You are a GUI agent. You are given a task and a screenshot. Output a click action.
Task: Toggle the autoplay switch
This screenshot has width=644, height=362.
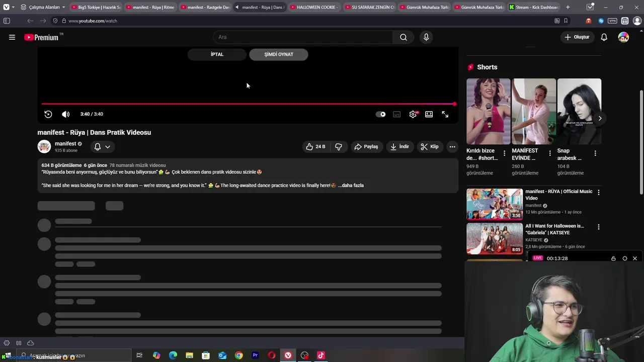pyautogui.click(x=381, y=114)
